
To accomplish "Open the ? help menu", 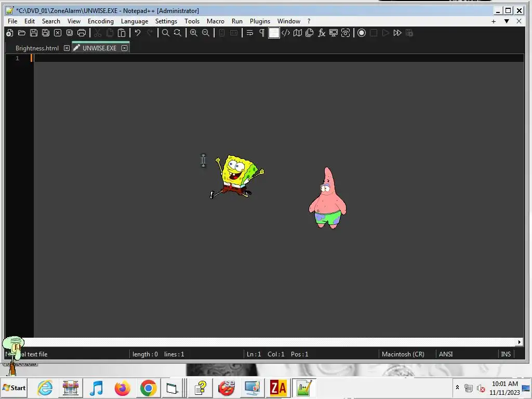I will 309,21.
